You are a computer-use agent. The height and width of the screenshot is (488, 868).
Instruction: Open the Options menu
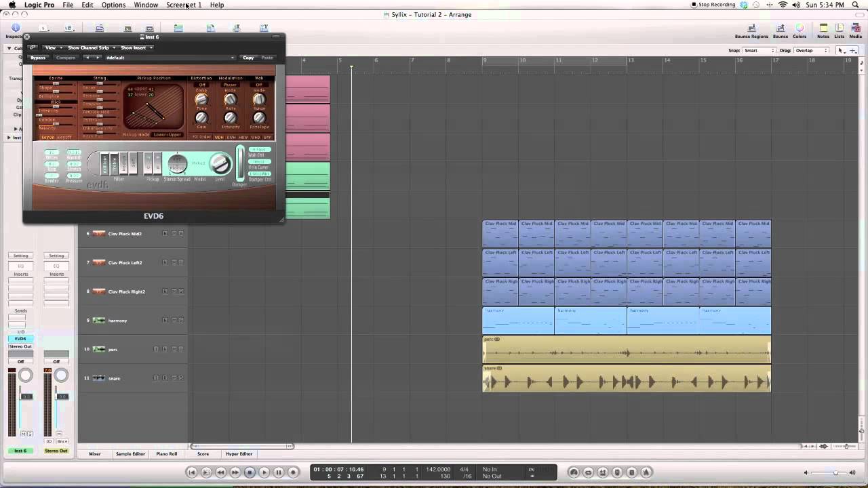tap(113, 5)
